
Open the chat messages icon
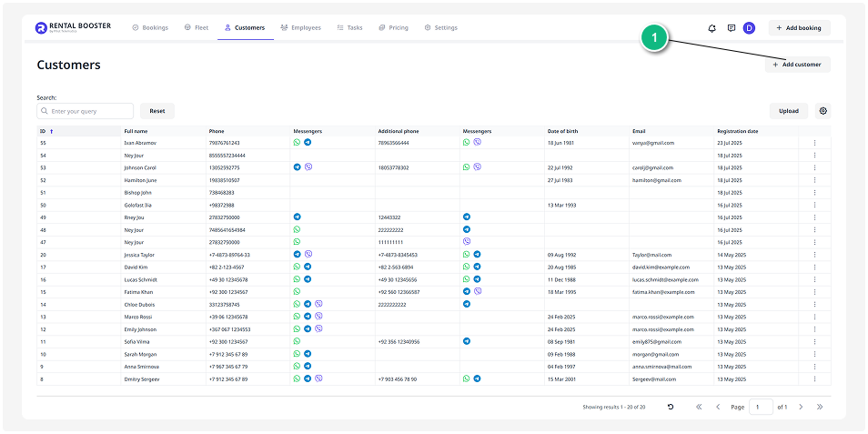tap(732, 28)
